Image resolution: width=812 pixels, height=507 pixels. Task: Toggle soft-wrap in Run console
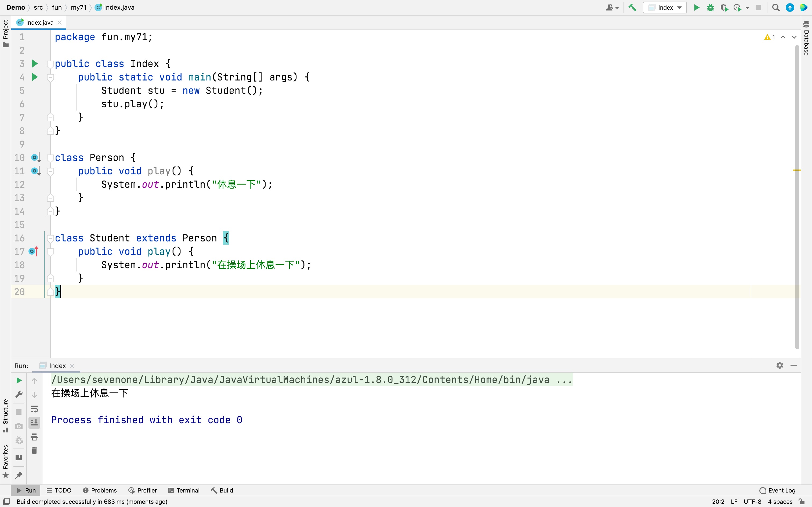coord(34,409)
